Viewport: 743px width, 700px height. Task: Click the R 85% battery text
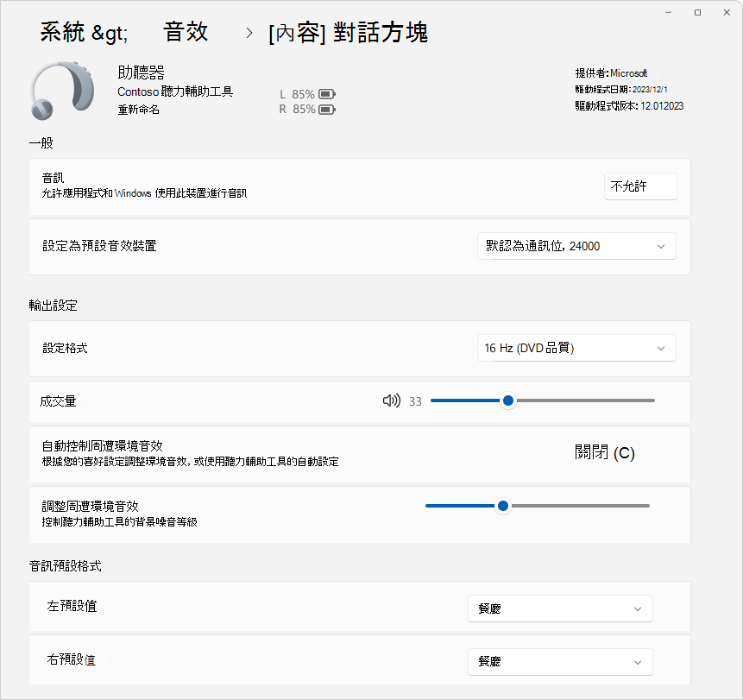click(297, 109)
